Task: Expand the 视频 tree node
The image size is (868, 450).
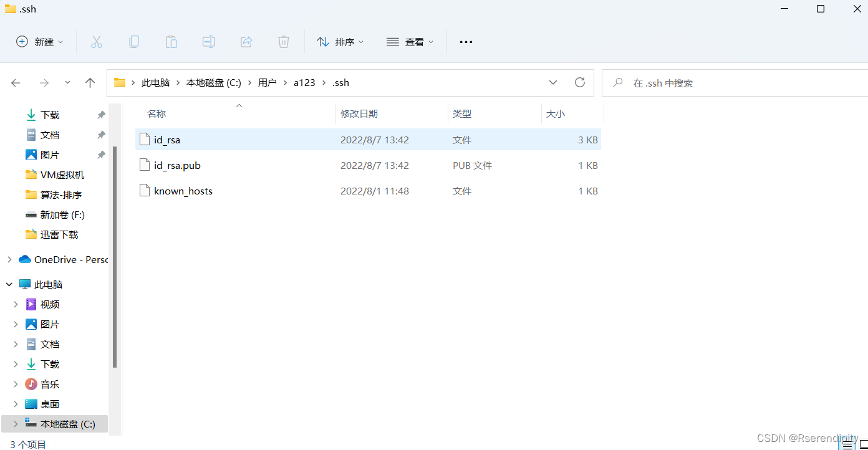Action: pos(16,304)
